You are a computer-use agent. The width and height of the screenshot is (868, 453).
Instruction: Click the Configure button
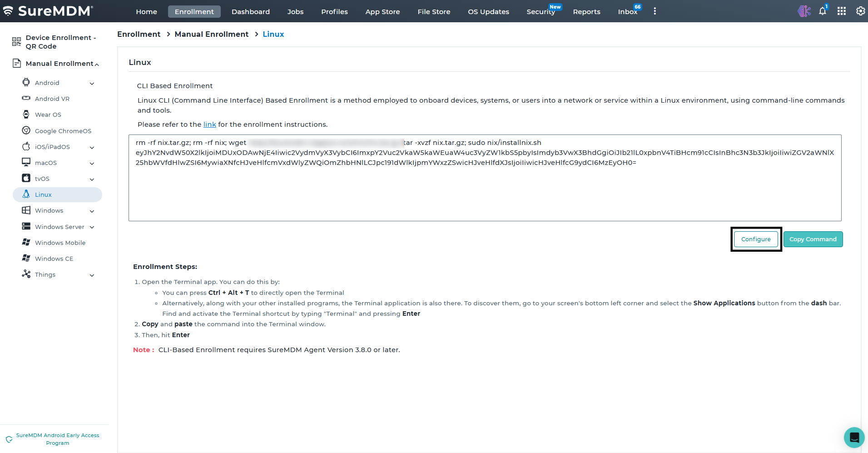tap(756, 239)
